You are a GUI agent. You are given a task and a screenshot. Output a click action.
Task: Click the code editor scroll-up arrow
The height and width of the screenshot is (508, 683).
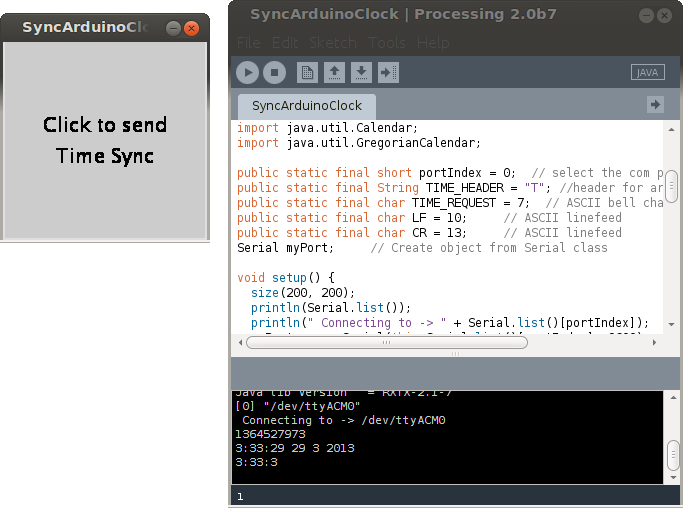671,129
